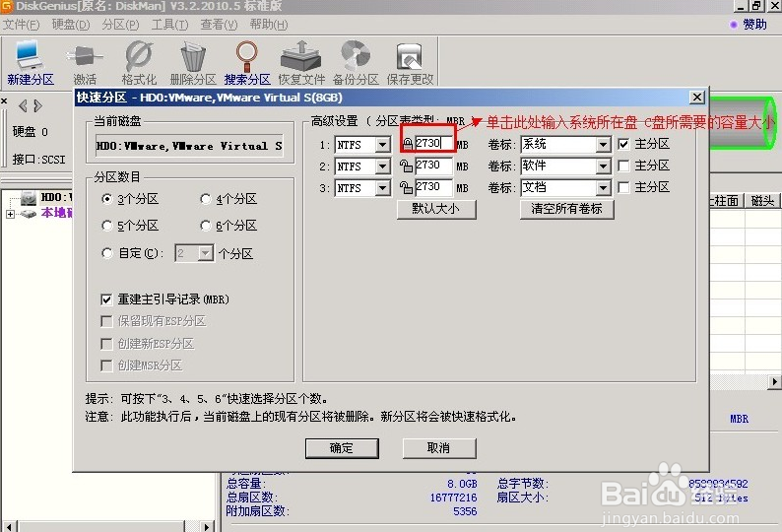Toggle the lock icon for partition 3 size

coord(406,187)
